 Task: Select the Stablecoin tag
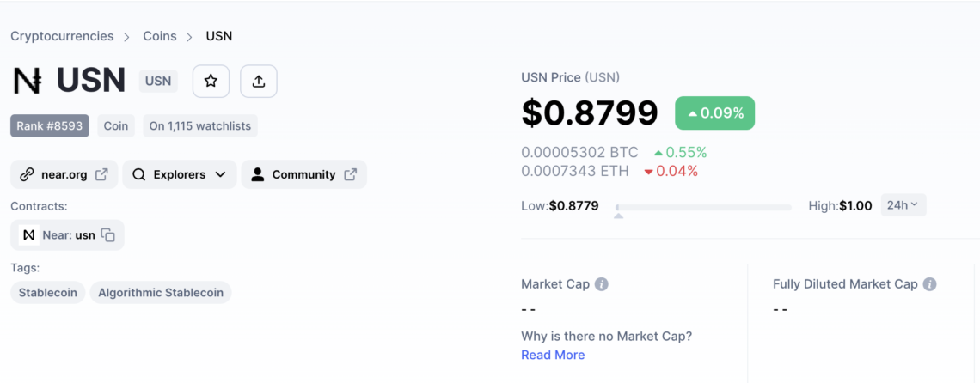pos(48,293)
